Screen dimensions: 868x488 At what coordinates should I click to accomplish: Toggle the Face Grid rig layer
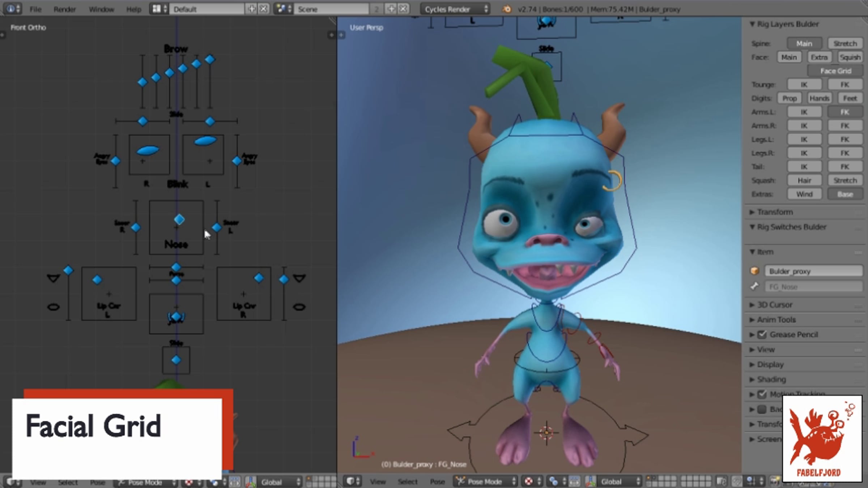pos(835,71)
